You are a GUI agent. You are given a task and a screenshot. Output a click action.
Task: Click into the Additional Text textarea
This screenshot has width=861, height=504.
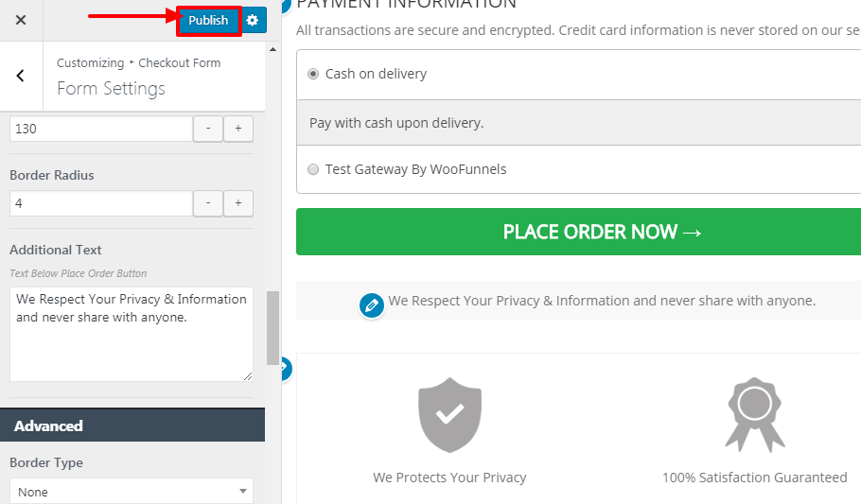132,334
